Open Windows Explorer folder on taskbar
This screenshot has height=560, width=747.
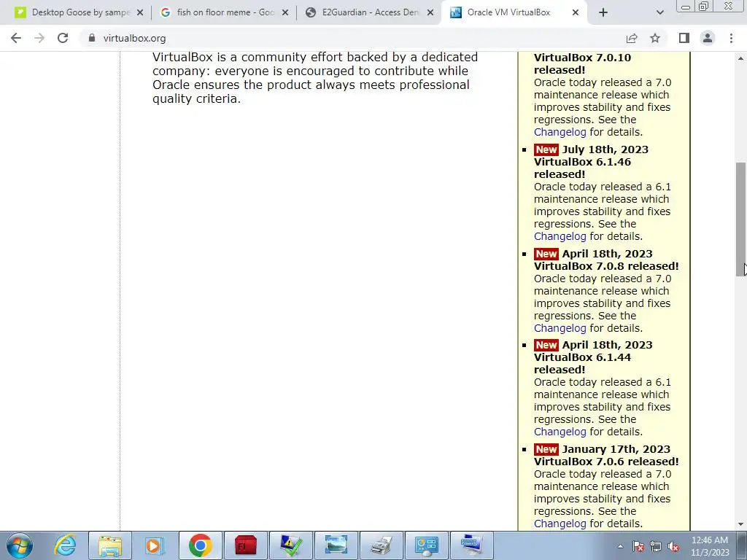pyautogui.click(x=110, y=545)
